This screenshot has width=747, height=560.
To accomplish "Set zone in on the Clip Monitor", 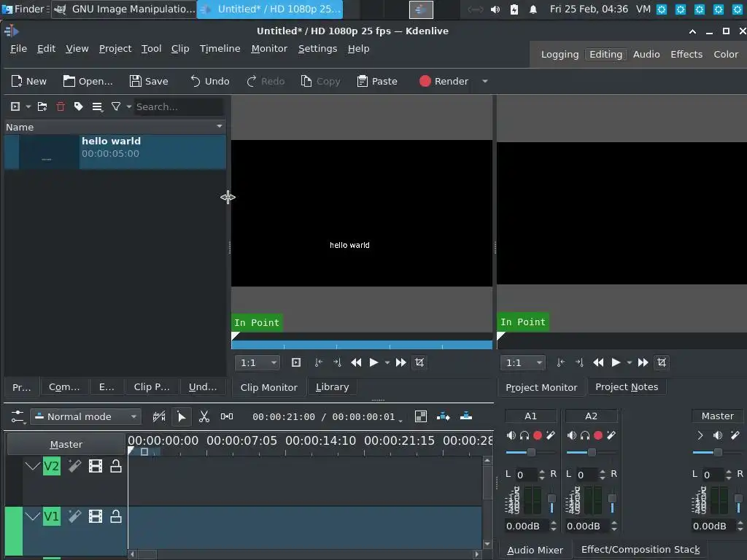I will pos(319,363).
